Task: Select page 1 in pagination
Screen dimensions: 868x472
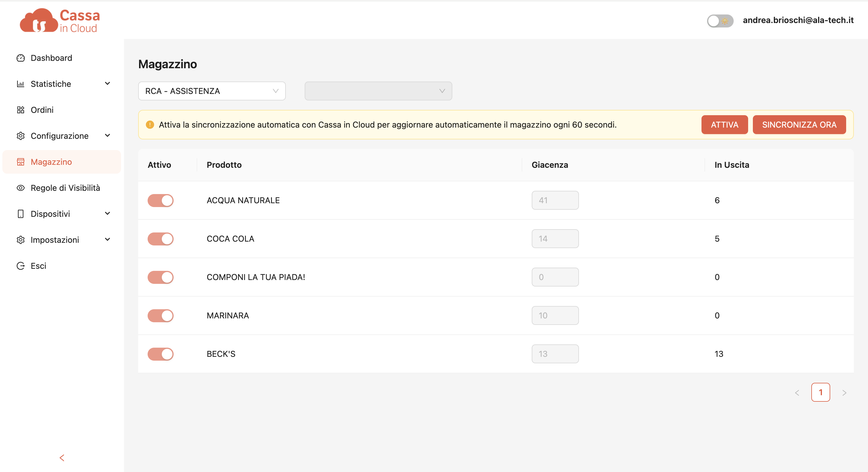Action: point(820,393)
